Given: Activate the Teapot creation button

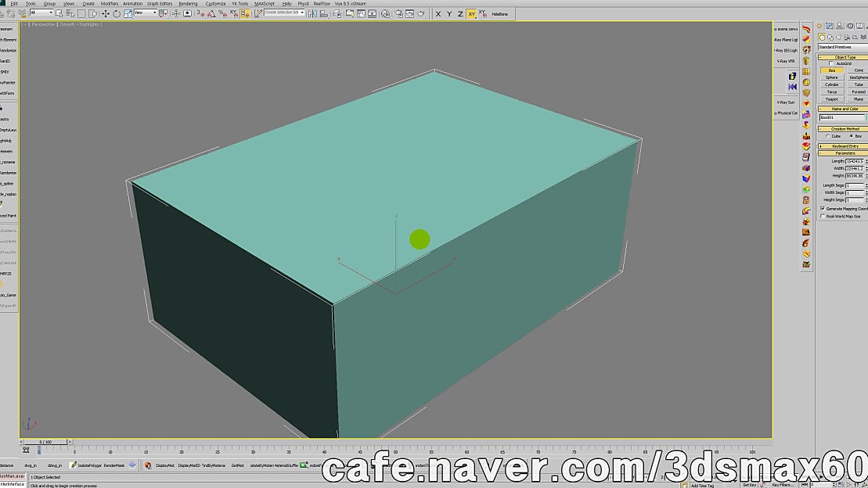Looking at the screenshot, I should tap(833, 98).
